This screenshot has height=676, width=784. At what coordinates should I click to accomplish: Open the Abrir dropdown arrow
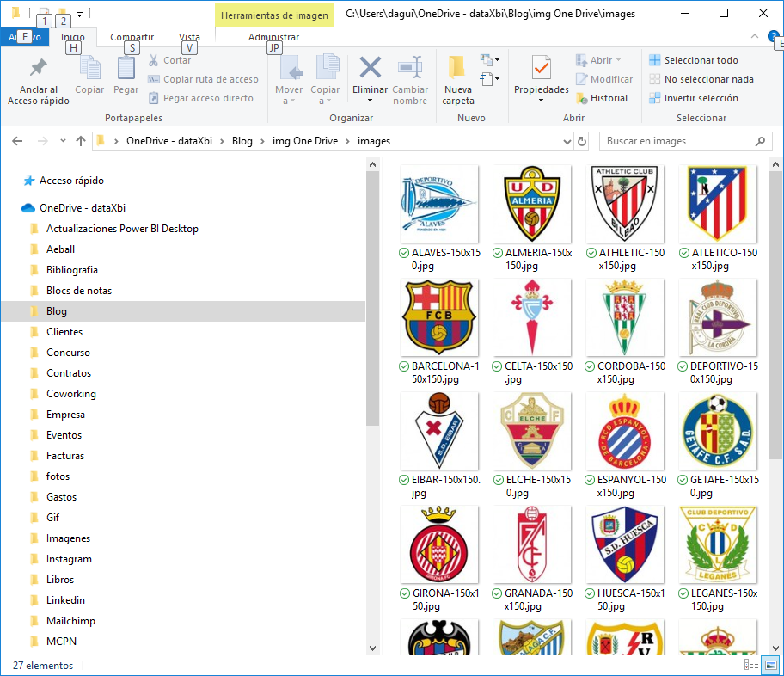[x=618, y=59]
